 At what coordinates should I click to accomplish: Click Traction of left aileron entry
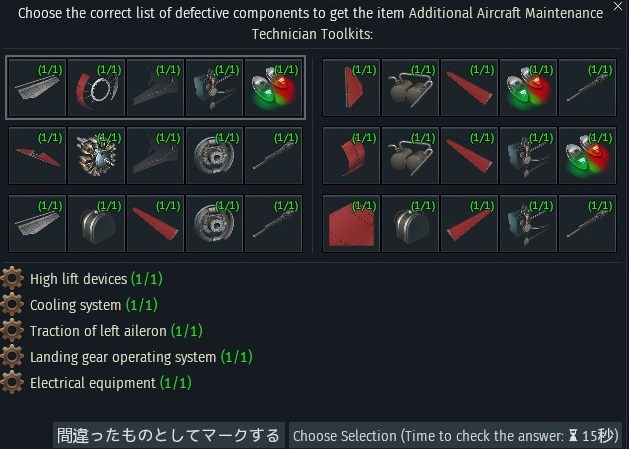pyautogui.click(x=98, y=331)
